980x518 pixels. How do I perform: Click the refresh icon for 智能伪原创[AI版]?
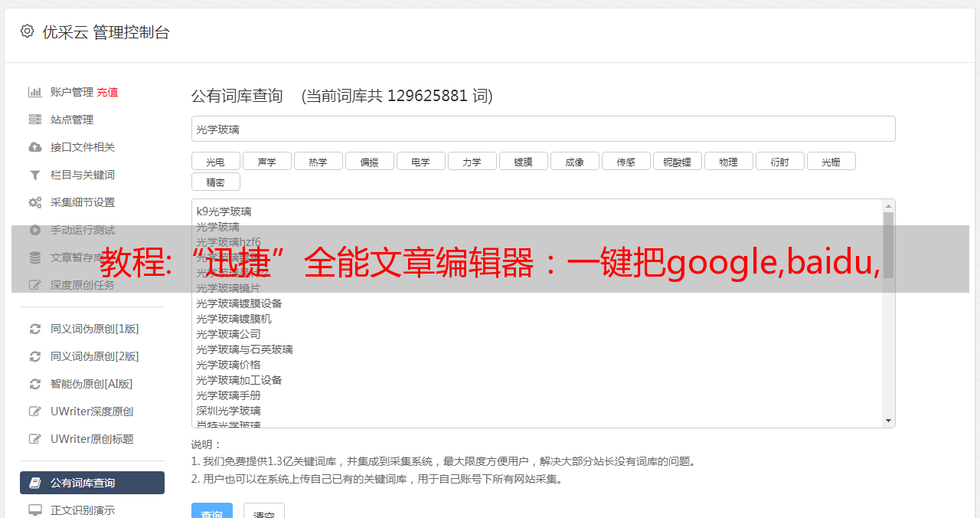tap(34, 384)
